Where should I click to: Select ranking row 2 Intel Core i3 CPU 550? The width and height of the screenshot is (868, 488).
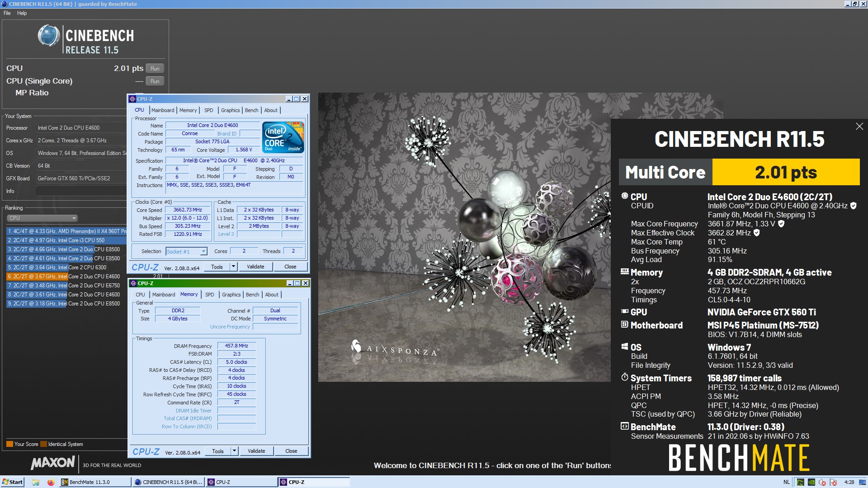pyautogui.click(x=66, y=240)
